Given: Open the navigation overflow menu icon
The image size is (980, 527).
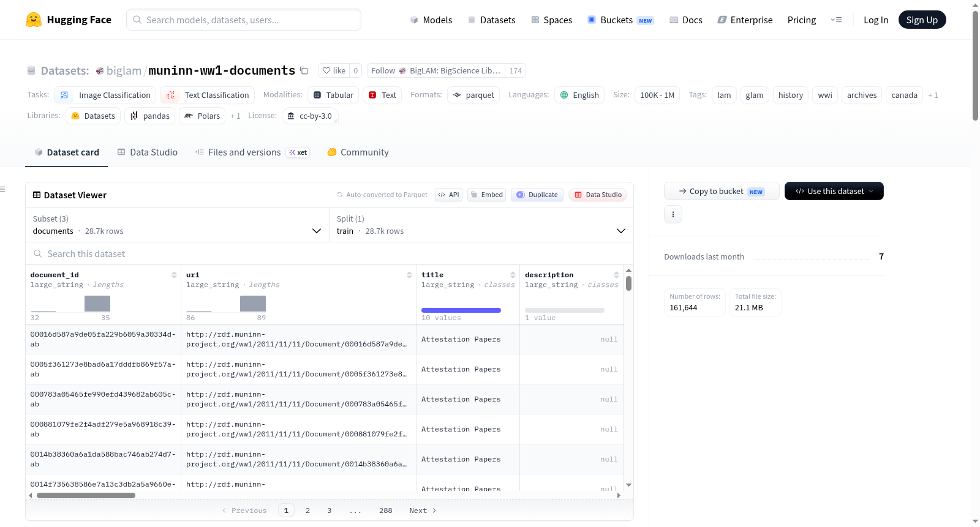Looking at the screenshot, I should [836, 20].
